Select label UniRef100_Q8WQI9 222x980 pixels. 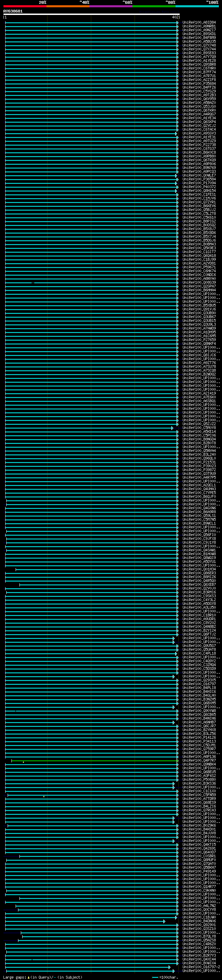pyautogui.click(x=199, y=558)
